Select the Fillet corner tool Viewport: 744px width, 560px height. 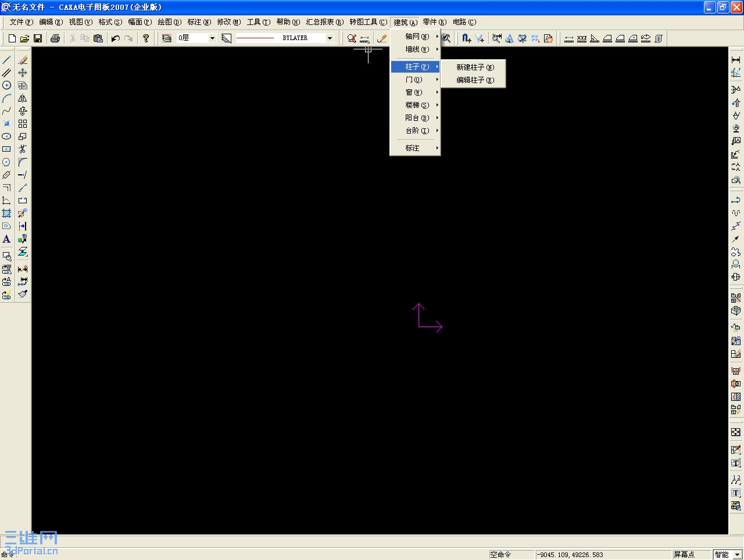[23, 162]
